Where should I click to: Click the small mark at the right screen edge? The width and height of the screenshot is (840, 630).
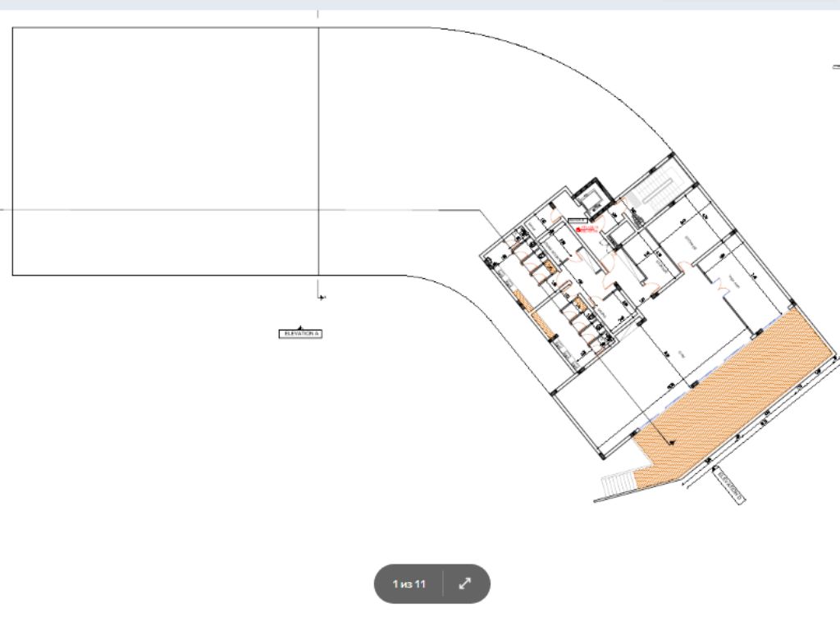click(836, 67)
